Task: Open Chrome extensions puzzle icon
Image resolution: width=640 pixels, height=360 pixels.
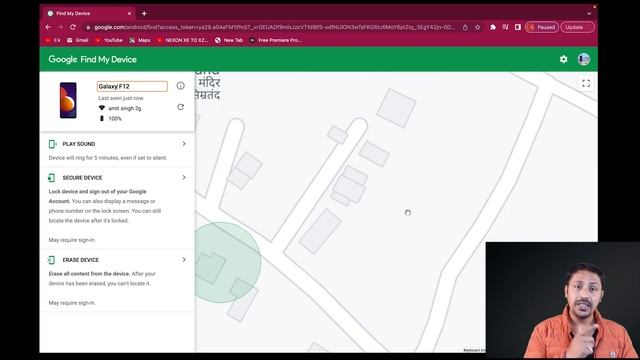Action: tap(493, 27)
